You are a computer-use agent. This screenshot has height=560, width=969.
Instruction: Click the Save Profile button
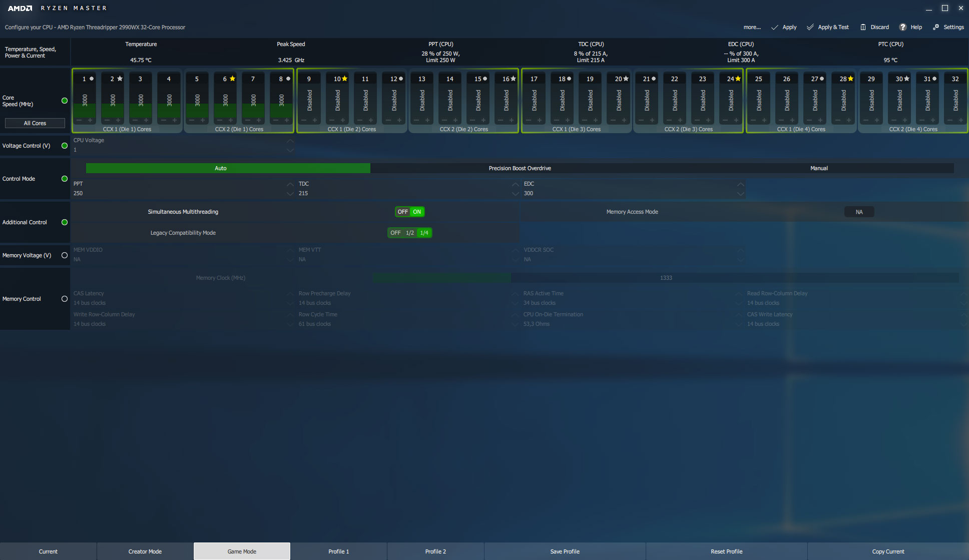click(565, 551)
